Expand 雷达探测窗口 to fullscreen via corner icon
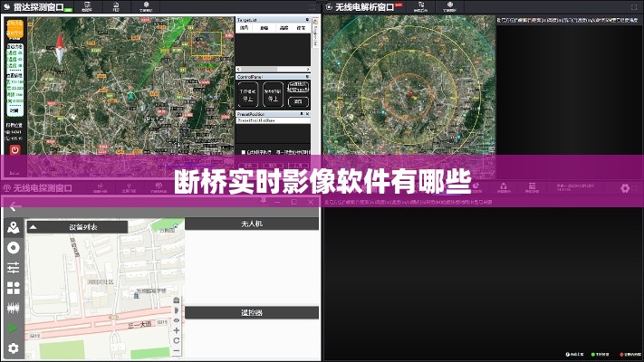This screenshot has height=362, width=644. pos(312,7)
